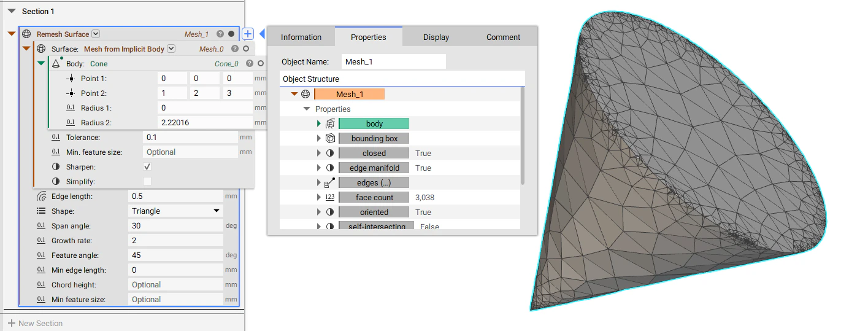
Task: Click the Remesh Surface globe icon
Action: (26, 34)
